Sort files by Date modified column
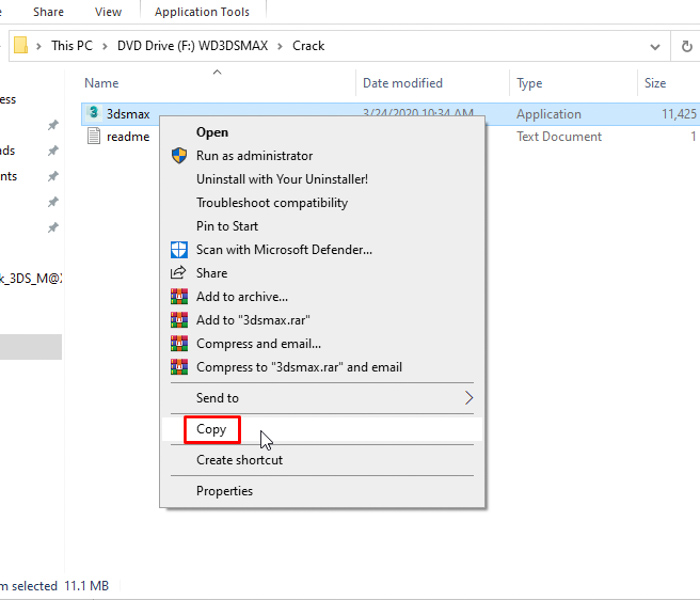Screen dimensions: 700x600 tap(402, 83)
